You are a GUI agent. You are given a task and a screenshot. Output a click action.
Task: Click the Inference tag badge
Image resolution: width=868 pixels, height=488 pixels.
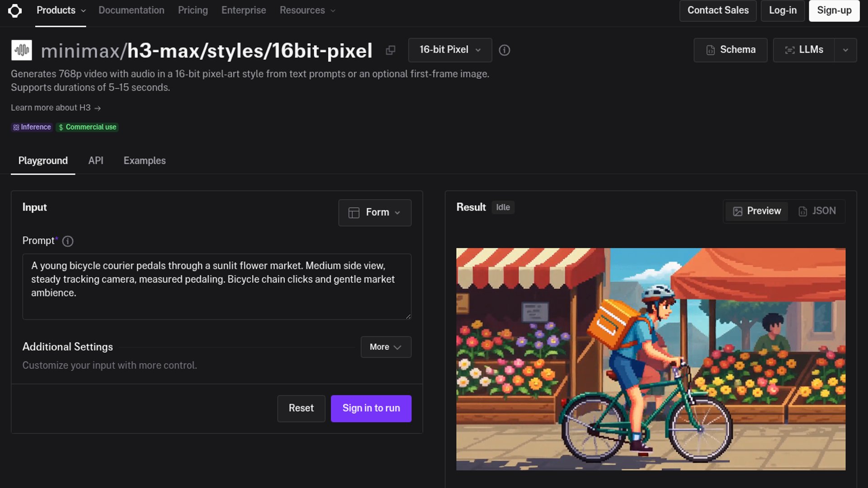pyautogui.click(x=32, y=127)
